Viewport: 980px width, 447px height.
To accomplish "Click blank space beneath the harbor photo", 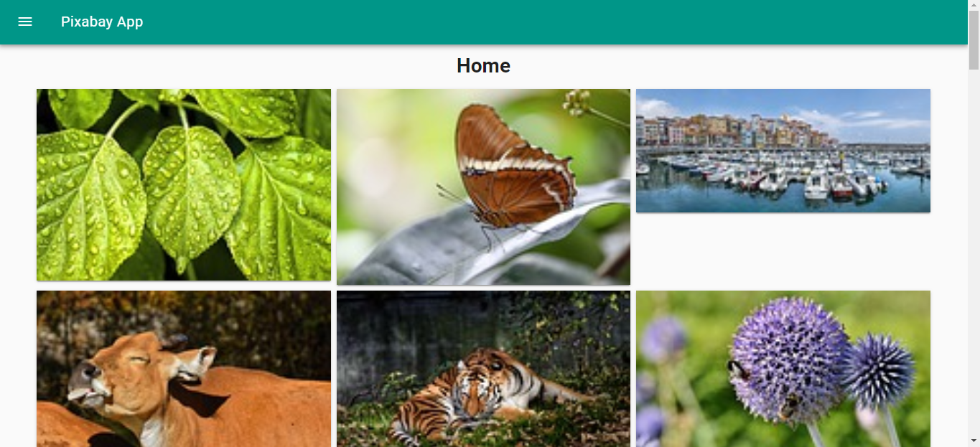I will coord(783,251).
